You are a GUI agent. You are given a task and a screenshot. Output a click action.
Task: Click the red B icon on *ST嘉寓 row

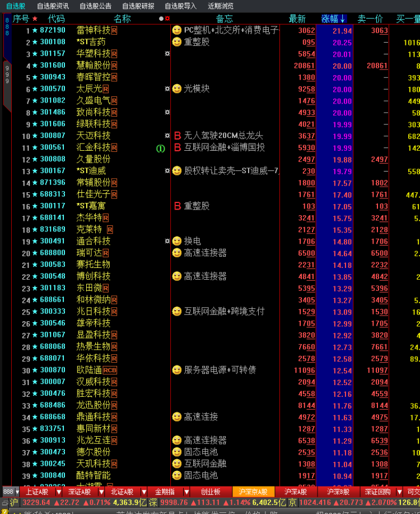click(178, 206)
